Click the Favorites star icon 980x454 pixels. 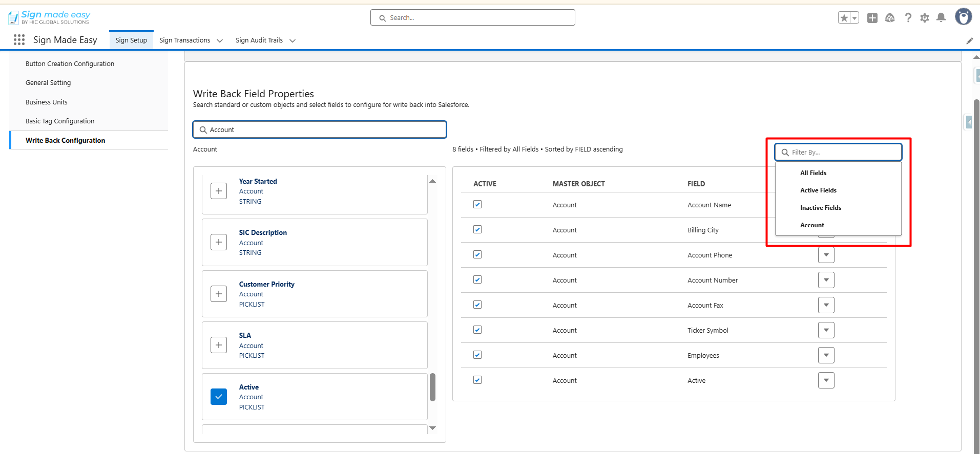pyautogui.click(x=844, y=18)
